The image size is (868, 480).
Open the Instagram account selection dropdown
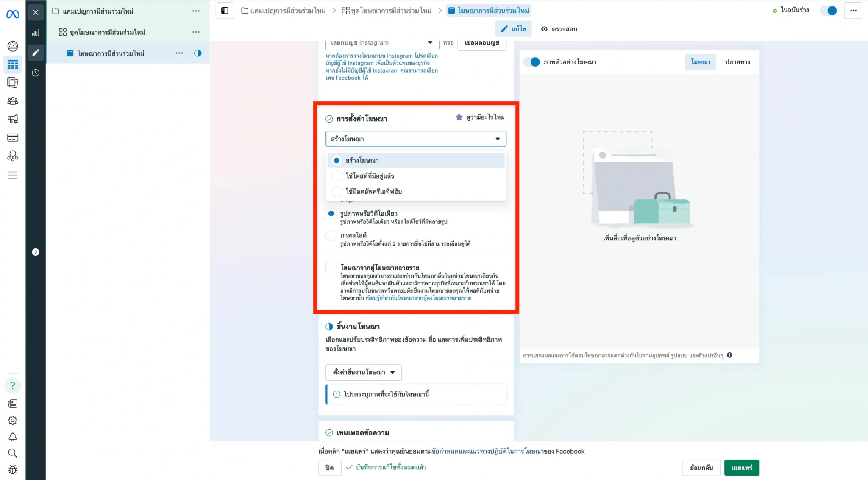[381, 43]
